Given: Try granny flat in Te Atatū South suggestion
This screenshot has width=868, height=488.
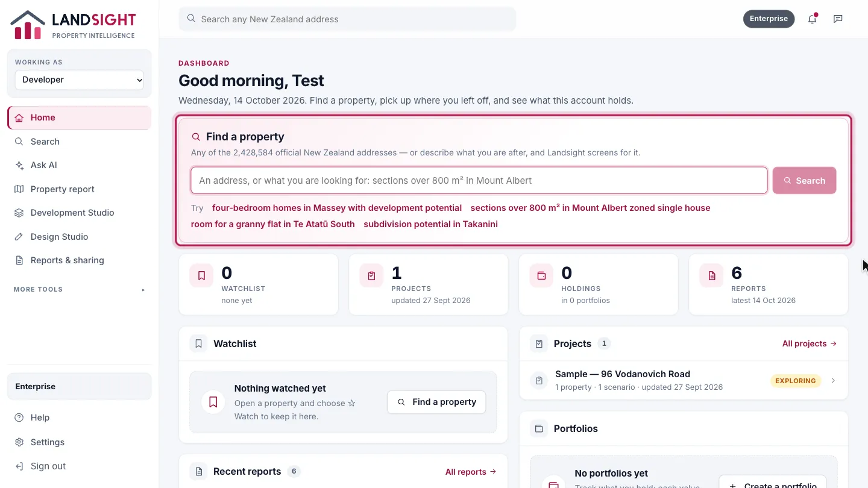Looking at the screenshot, I should coord(273,224).
